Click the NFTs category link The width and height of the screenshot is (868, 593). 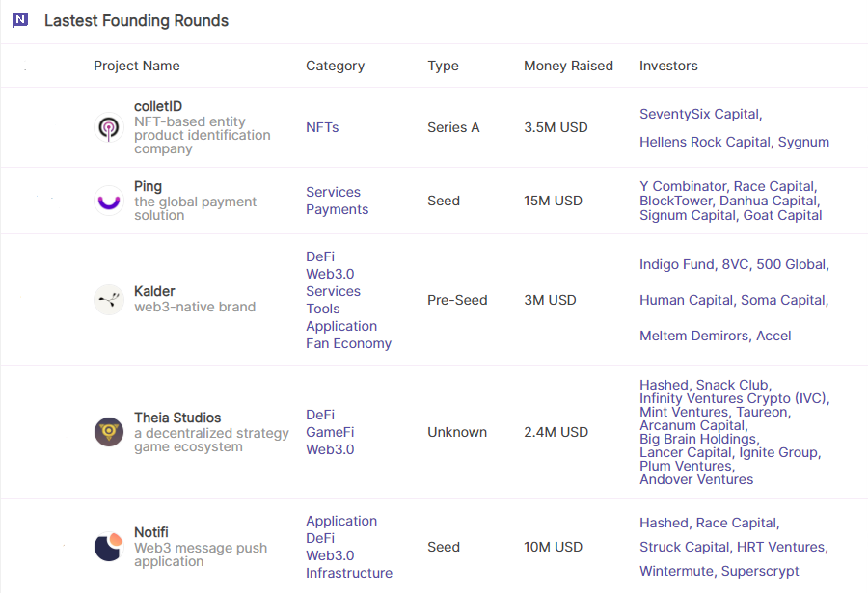point(322,127)
